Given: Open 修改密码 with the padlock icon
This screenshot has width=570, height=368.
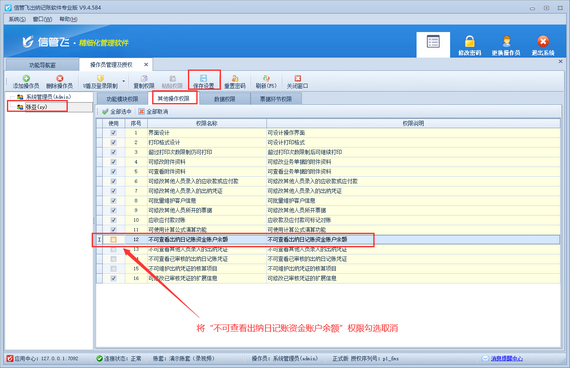Looking at the screenshot, I should (x=470, y=41).
